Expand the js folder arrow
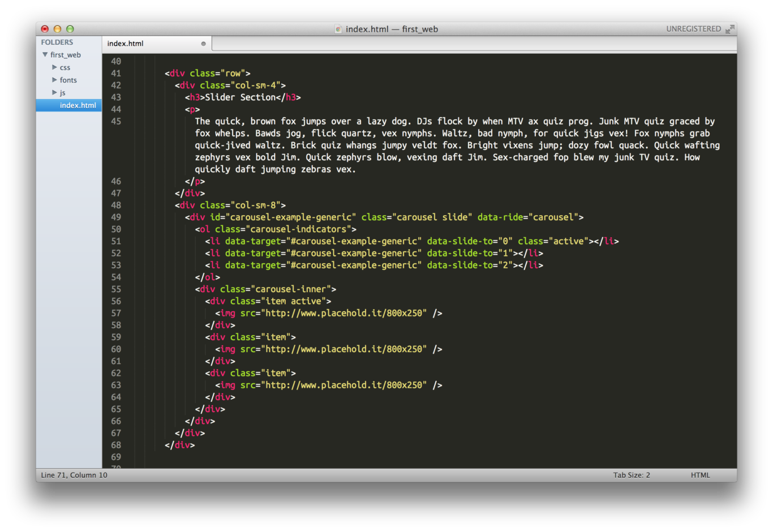Image resolution: width=773 pixels, height=532 pixels. [x=54, y=92]
